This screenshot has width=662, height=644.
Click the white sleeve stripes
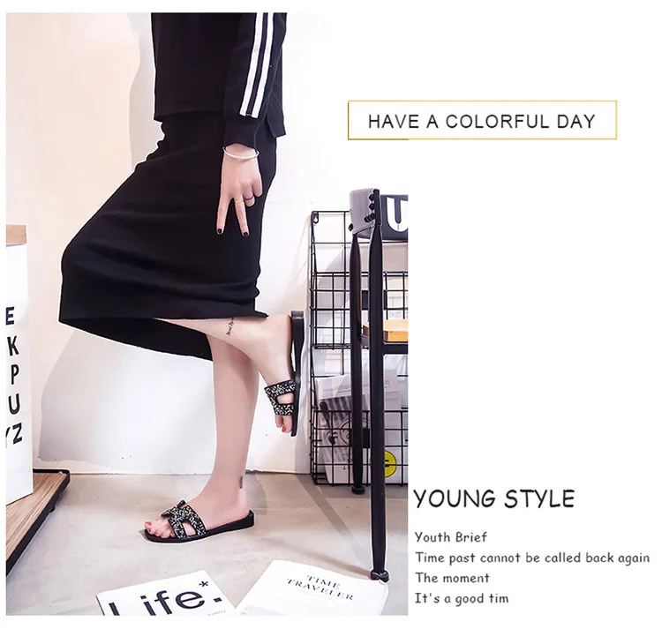(253, 64)
